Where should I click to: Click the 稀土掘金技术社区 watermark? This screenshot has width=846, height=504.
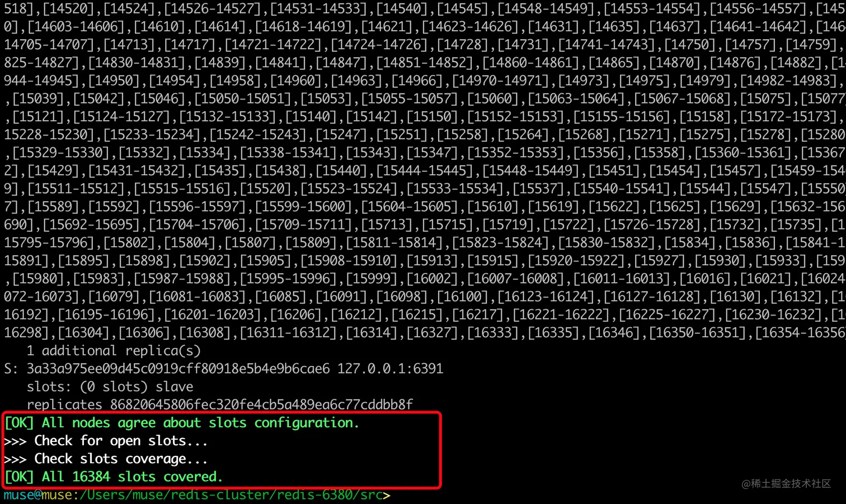(x=786, y=484)
